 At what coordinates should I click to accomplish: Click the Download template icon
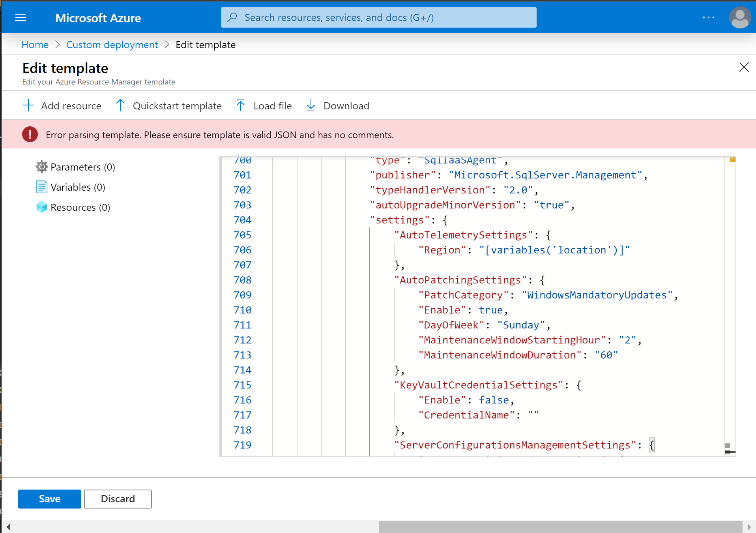pos(311,105)
